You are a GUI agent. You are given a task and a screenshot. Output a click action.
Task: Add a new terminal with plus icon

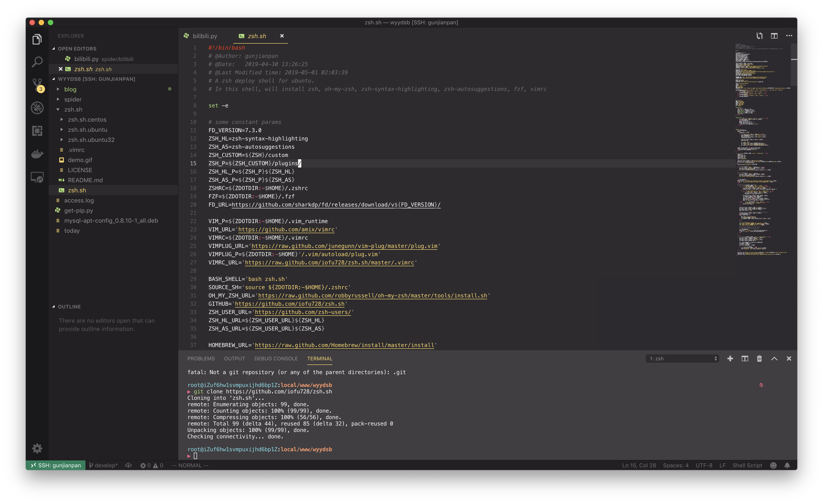tap(730, 358)
